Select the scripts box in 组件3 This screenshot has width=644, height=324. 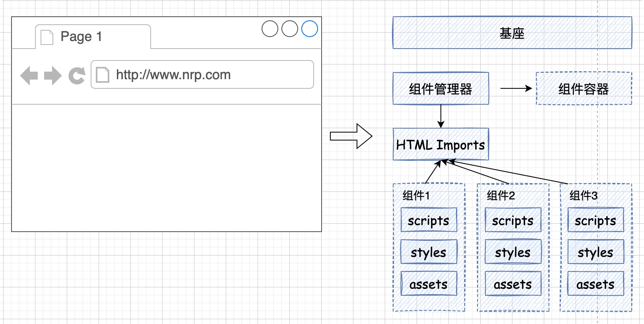596,220
